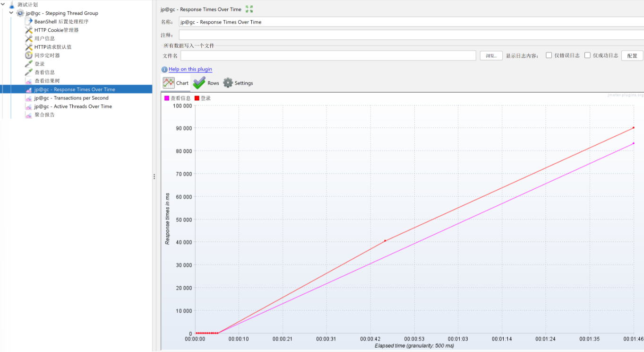Viewport: 644px width, 352px height.
Task: Select HTTP Cookie管理器 row
Action: pos(56,30)
